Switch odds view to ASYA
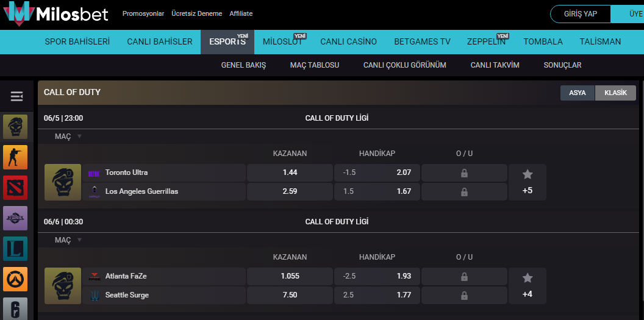Image resolution: width=644 pixels, height=320 pixels. point(578,93)
